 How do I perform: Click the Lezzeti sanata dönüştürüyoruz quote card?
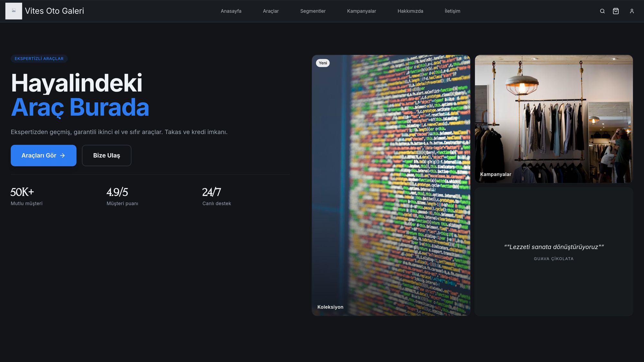coord(554,252)
